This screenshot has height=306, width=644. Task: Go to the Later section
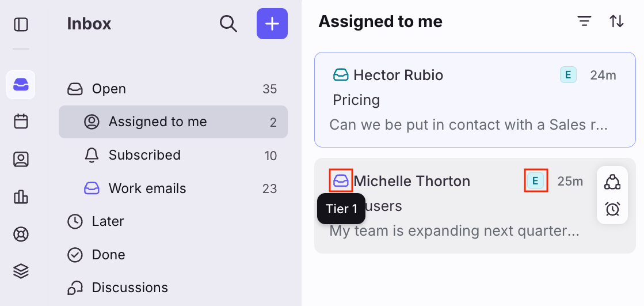[x=108, y=221]
